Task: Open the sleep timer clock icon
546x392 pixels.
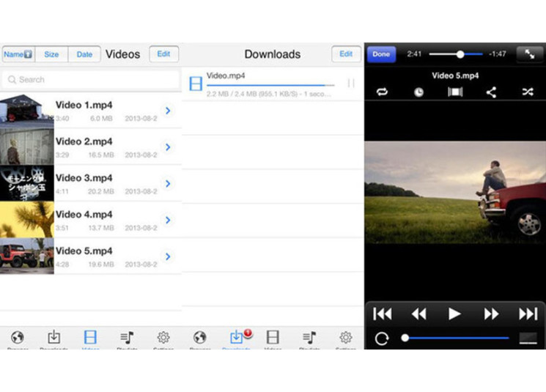Action: point(418,92)
